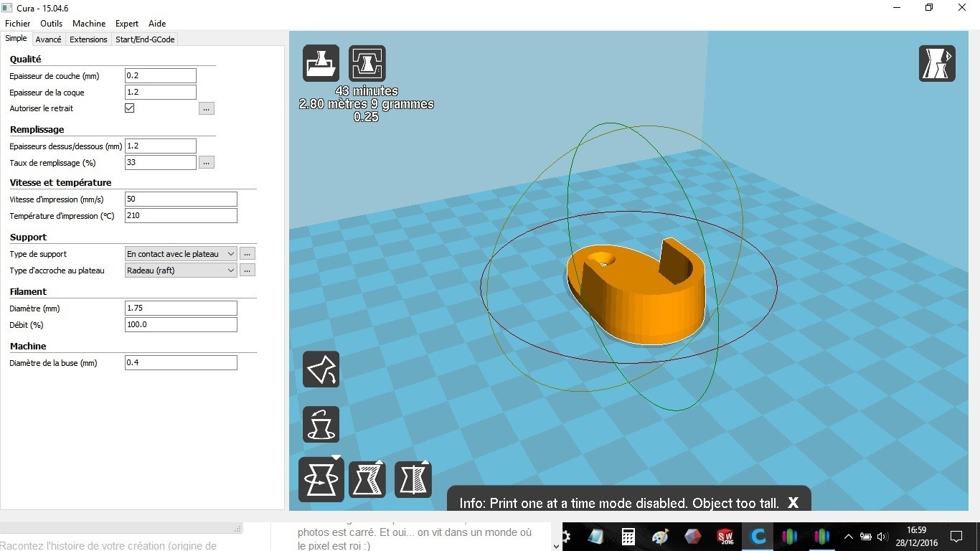Click the Lay flat rotation icon
This screenshot has height=551, width=980.
(x=321, y=369)
